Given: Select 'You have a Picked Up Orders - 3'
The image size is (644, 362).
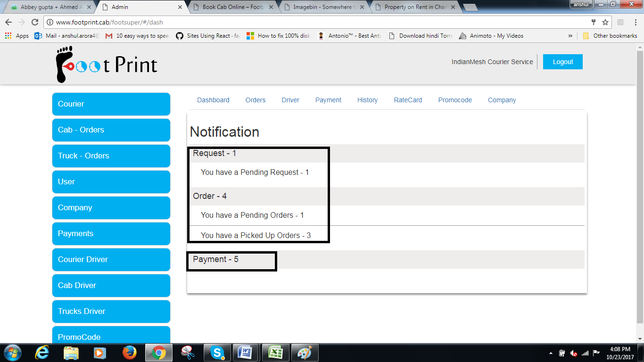Looking at the screenshot, I should (x=256, y=236).
